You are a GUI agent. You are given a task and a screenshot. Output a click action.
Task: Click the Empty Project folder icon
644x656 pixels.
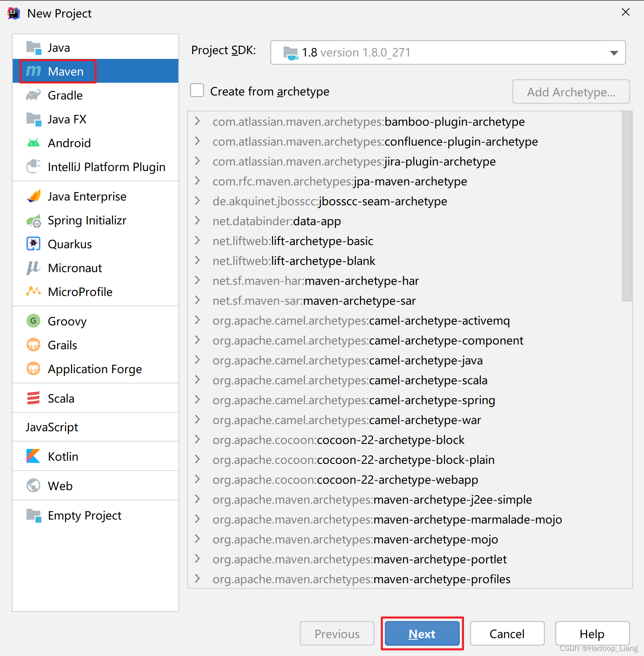pos(33,516)
